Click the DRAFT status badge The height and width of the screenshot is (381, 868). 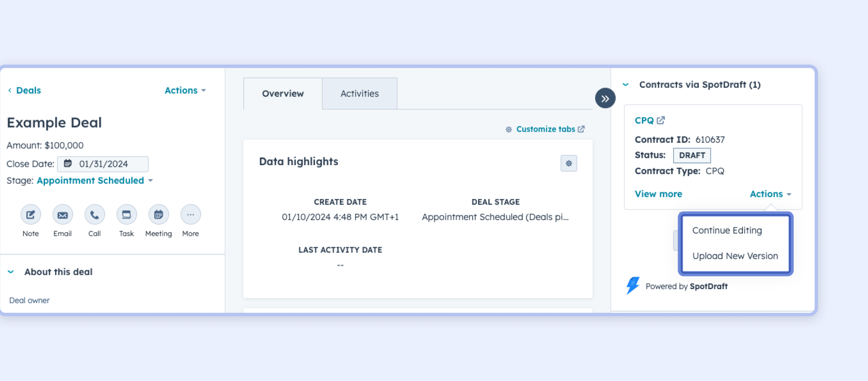pos(692,155)
